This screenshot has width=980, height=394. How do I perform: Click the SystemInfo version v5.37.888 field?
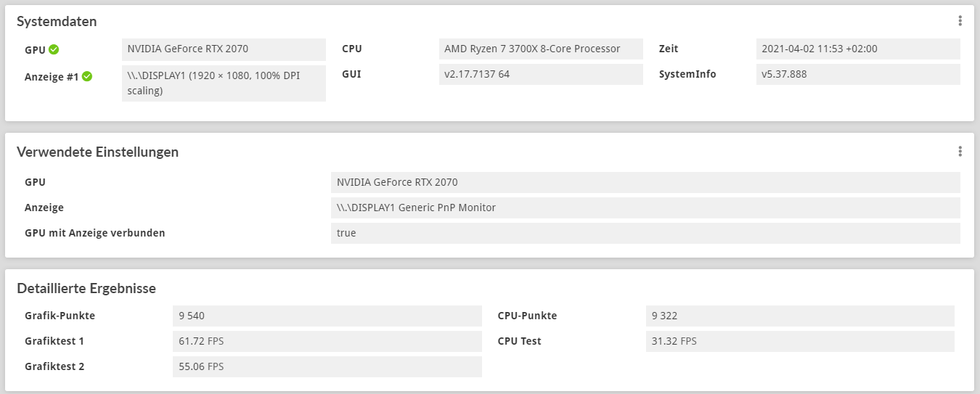click(x=858, y=74)
